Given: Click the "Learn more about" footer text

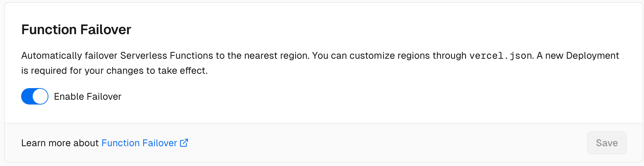Looking at the screenshot, I should pyautogui.click(x=60, y=143).
